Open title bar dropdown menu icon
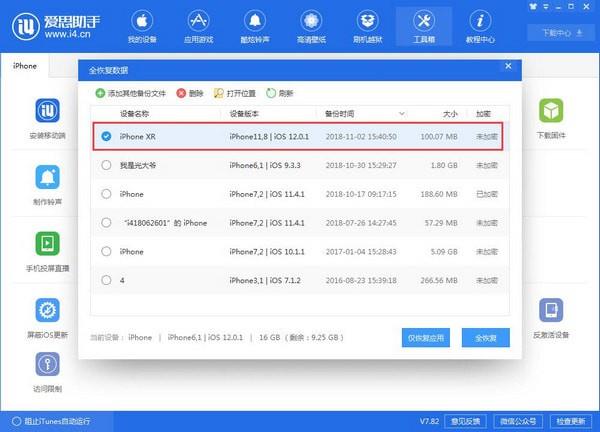The width and height of the screenshot is (600, 432). click(546, 7)
